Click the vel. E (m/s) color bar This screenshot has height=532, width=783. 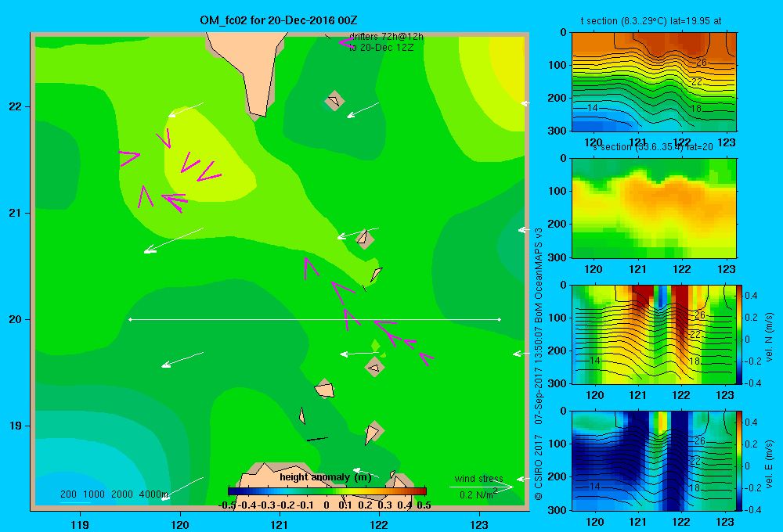(740, 461)
